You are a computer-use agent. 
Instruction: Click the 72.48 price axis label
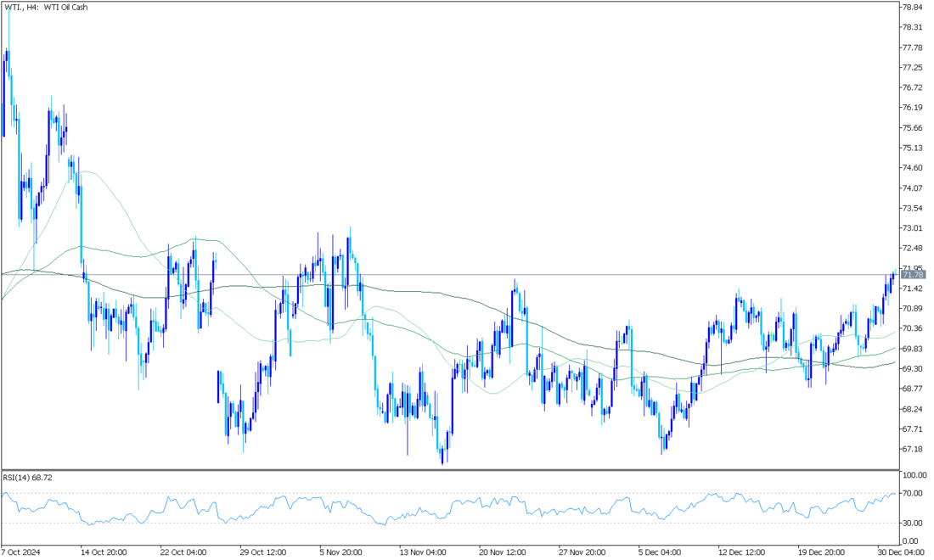[913, 248]
